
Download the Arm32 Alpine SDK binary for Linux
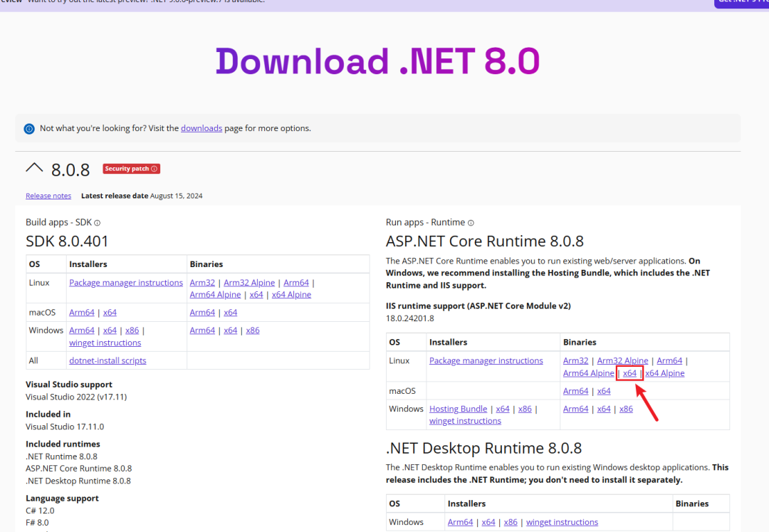pyautogui.click(x=249, y=282)
